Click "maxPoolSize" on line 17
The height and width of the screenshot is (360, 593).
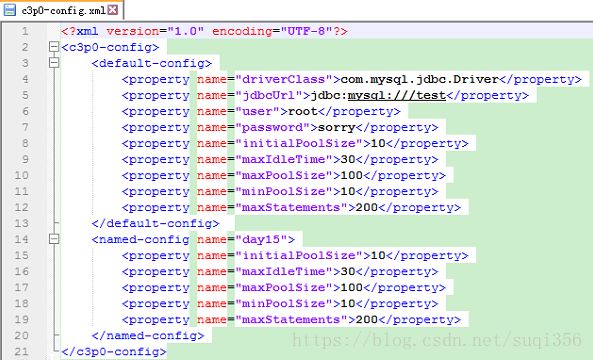pyautogui.click(x=284, y=287)
